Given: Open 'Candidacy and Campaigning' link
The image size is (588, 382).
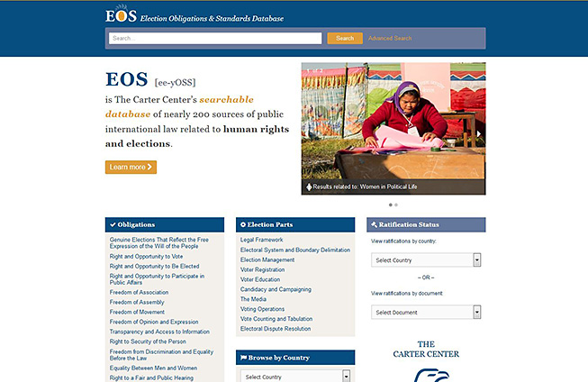Looking at the screenshot, I should point(276,289).
